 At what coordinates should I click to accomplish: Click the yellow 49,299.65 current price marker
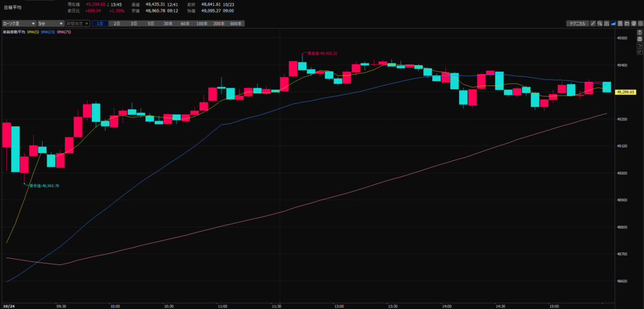coord(626,92)
